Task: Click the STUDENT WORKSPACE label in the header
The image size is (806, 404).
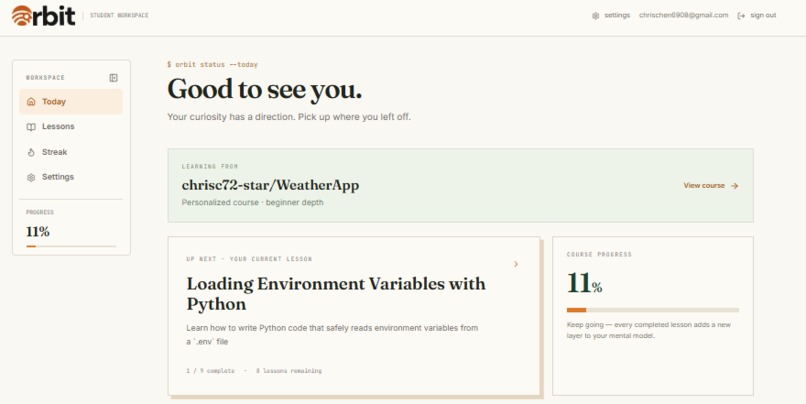Action: (x=119, y=15)
